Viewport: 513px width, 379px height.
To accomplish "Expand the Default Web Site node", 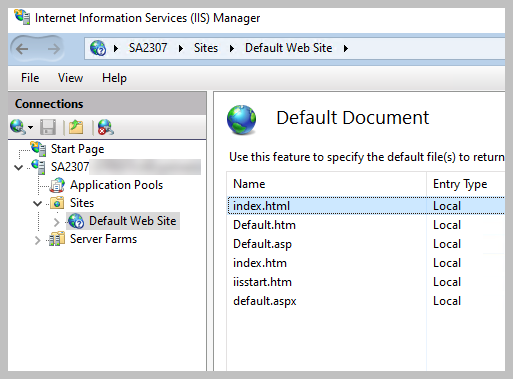I will (56, 222).
